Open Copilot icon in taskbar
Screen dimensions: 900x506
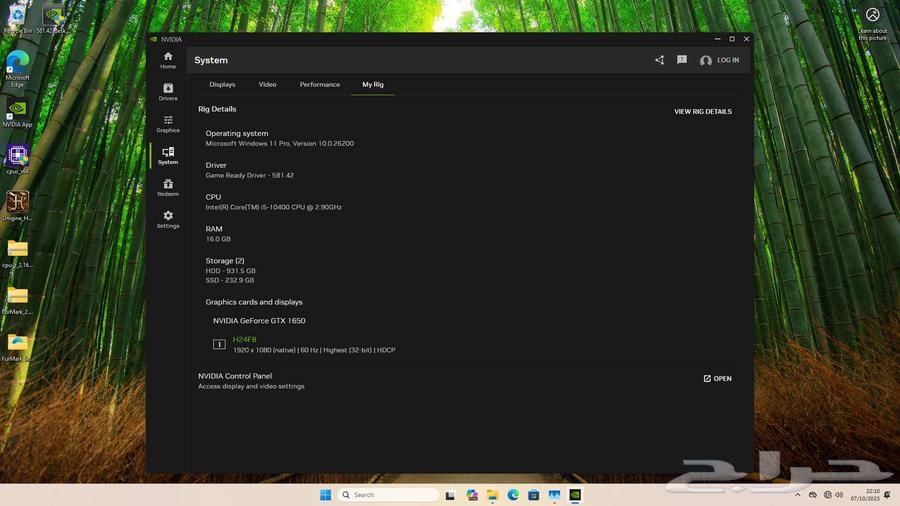[x=472, y=495]
